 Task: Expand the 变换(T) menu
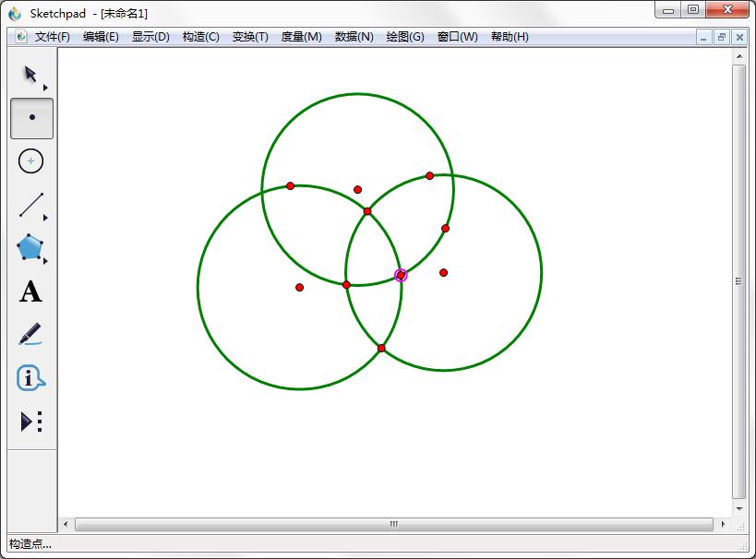[x=250, y=37]
